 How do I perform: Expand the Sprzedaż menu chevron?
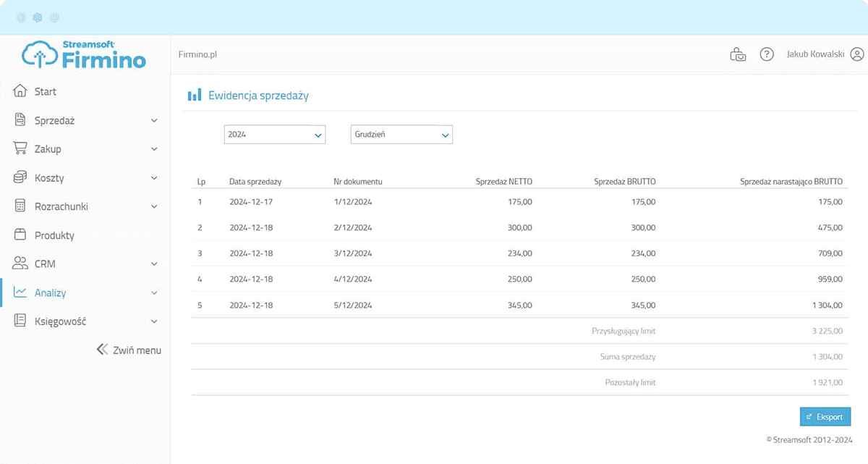[154, 121]
